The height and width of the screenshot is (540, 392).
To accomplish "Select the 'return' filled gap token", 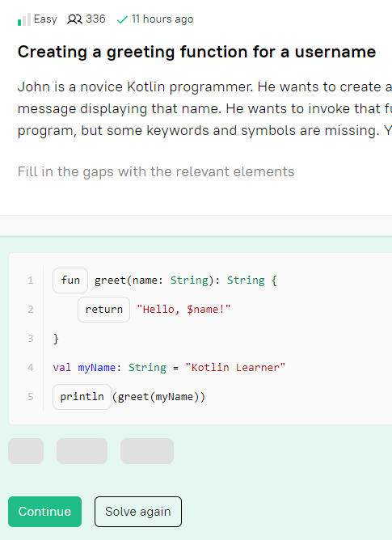I will [x=103, y=310].
